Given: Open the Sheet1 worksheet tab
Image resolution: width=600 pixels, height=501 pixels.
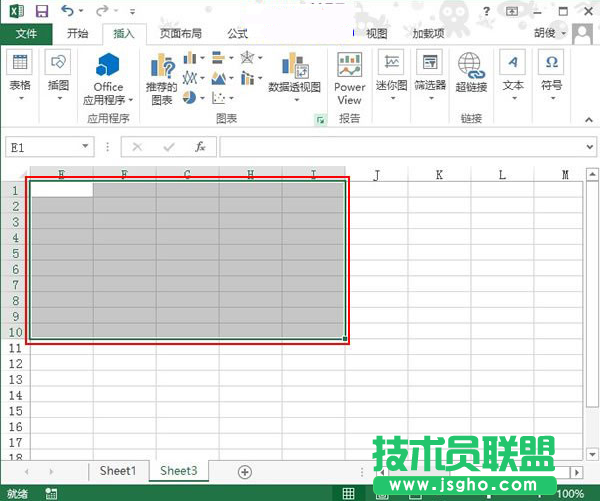Looking at the screenshot, I should pos(118,471).
